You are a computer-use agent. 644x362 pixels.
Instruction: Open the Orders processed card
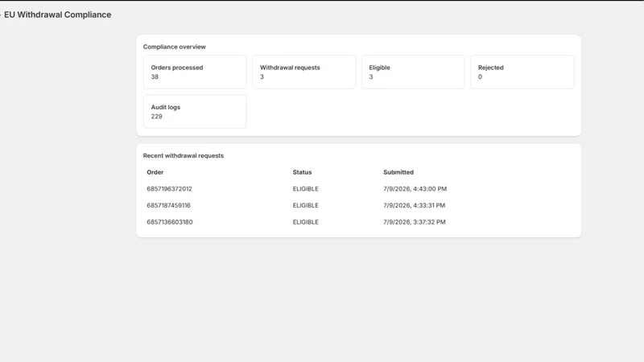click(x=195, y=72)
